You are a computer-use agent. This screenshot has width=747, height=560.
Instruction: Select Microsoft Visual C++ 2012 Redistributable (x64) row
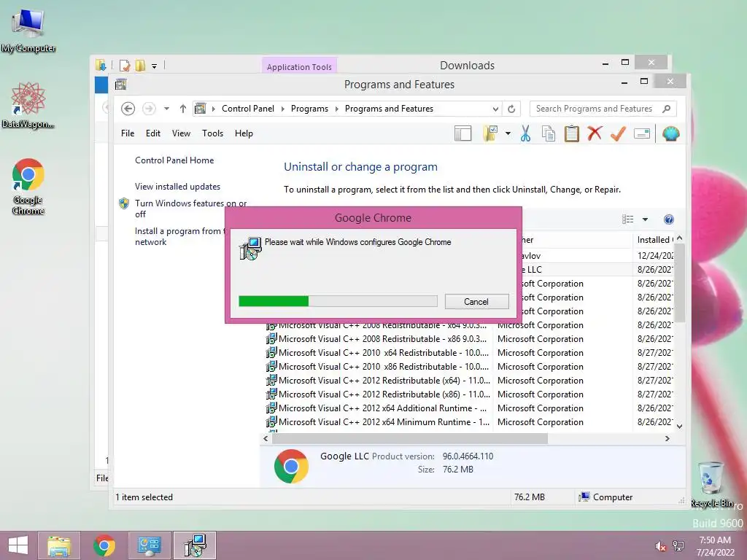(469, 381)
